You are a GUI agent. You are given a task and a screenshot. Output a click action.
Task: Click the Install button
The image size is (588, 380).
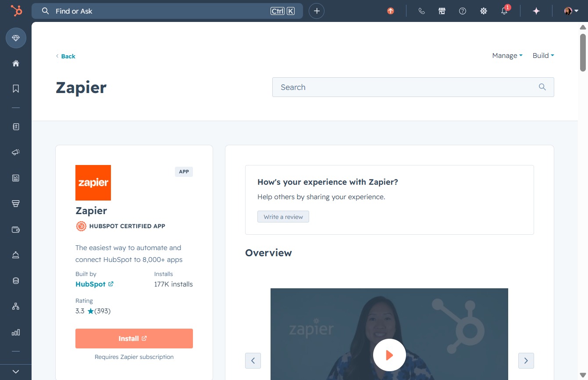[134, 339]
